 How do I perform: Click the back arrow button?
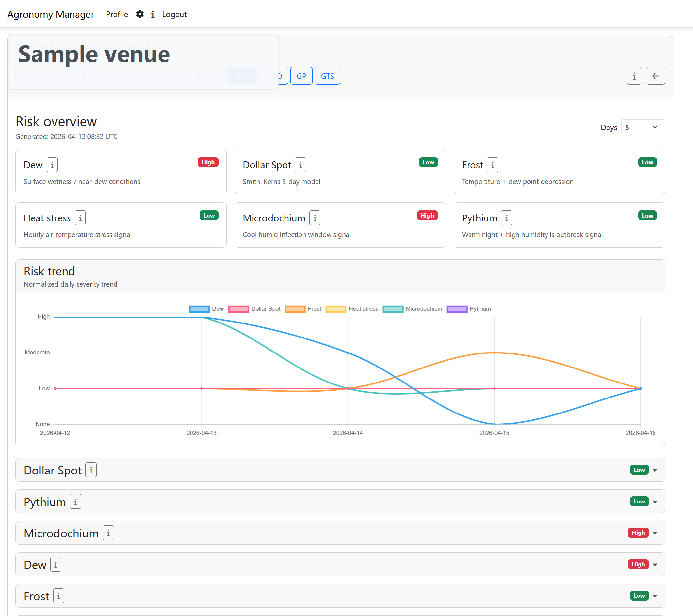655,76
